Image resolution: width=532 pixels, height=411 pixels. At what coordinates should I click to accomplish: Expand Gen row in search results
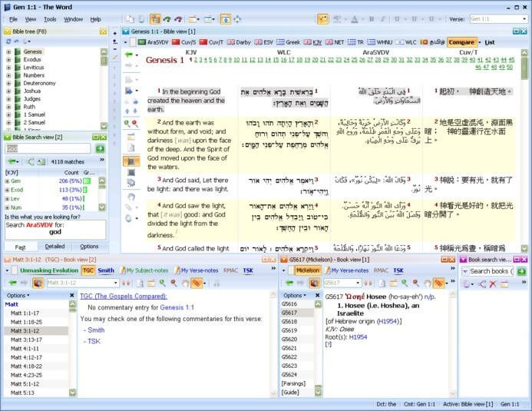point(7,181)
